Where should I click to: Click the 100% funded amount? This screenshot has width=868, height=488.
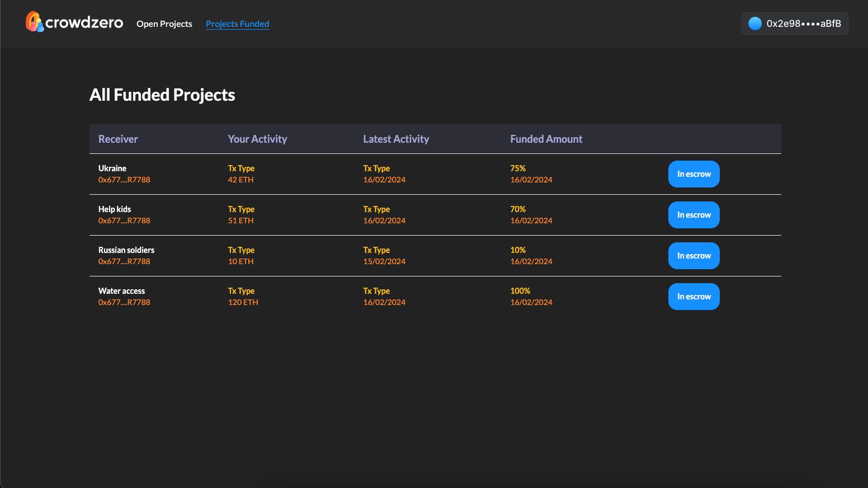click(x=520, y=290)
